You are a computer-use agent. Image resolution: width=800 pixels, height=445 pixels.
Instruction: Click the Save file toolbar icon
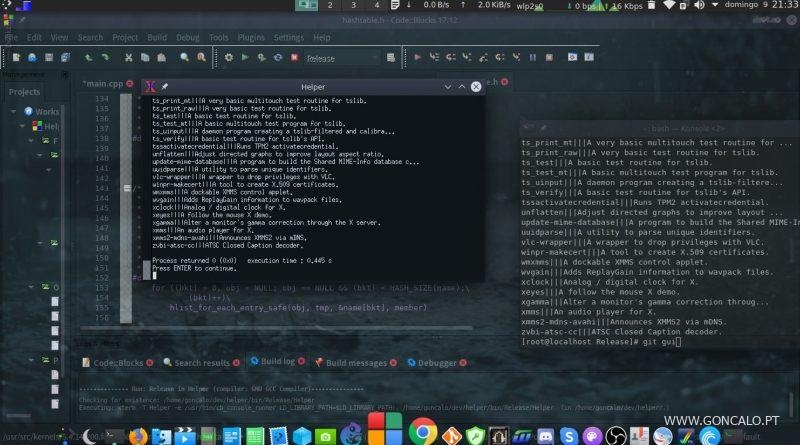49,58
